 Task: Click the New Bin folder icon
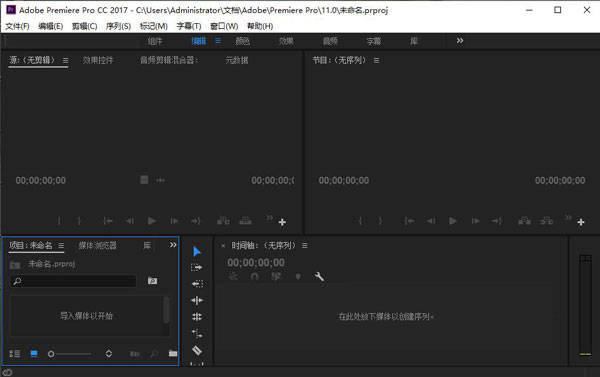click(x=173, y=353)
